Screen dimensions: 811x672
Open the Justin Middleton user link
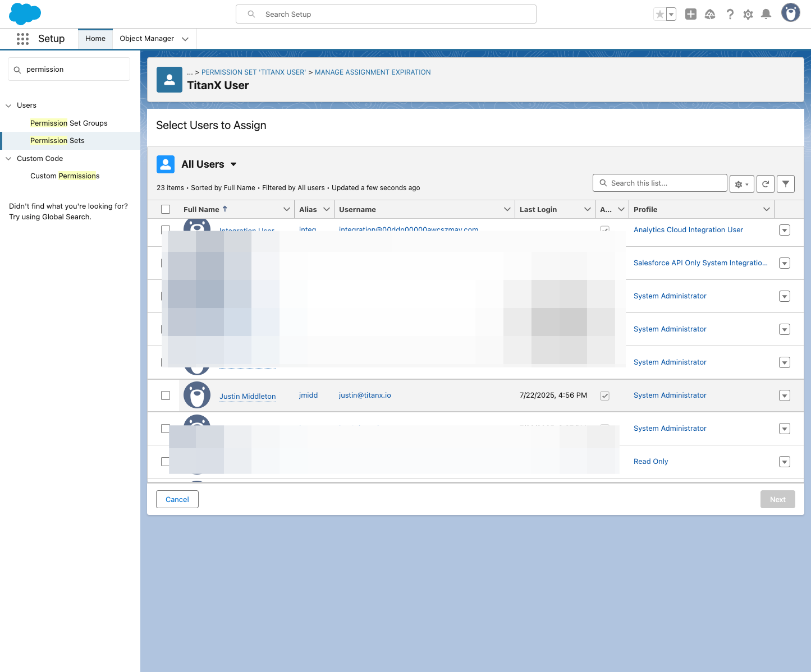coord(248,396)
